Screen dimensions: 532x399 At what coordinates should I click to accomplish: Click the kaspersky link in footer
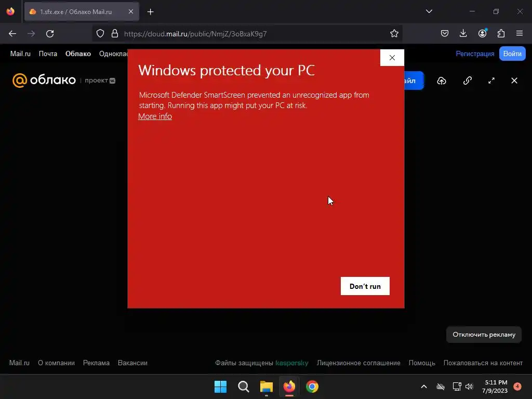click(x=292, y=363)
